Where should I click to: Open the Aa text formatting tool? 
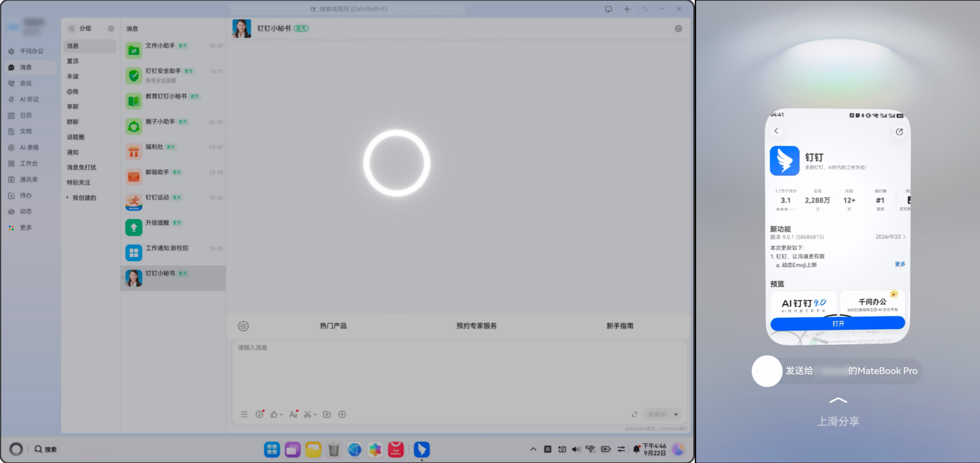[293, 415]
